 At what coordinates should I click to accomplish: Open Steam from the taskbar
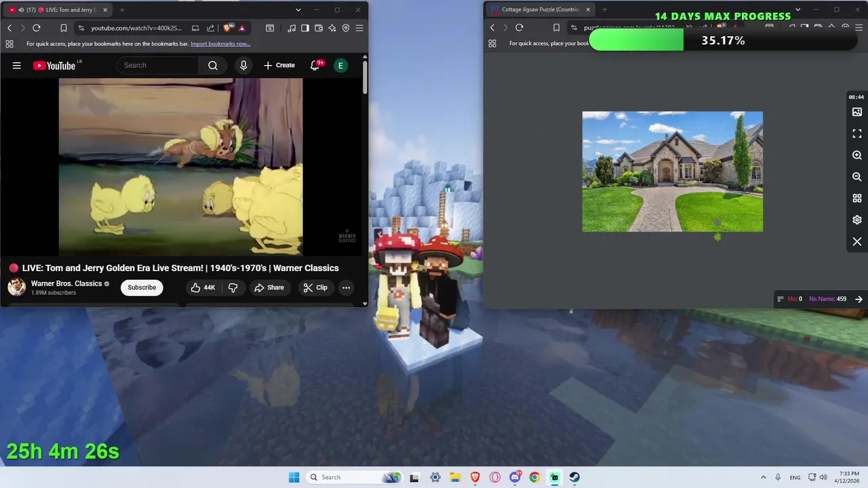pyautogui.click(x=574, y=477)
